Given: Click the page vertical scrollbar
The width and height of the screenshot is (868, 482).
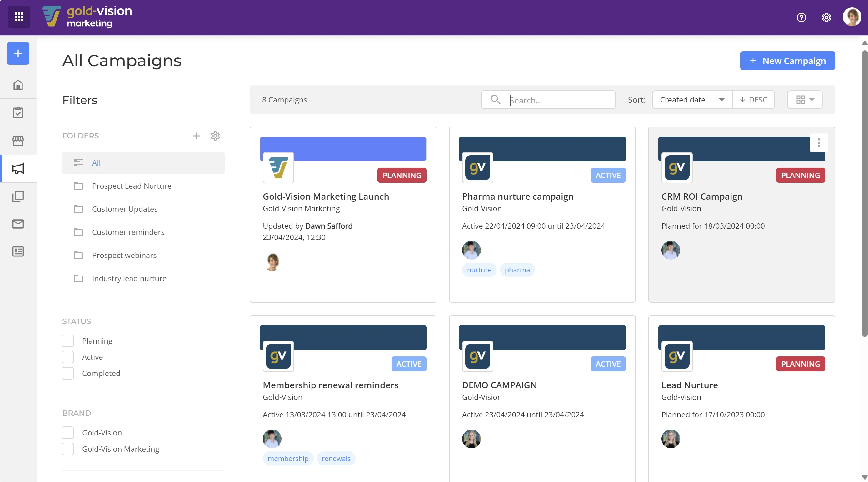Looking at the screenshot, I should (x=865, y=194).
